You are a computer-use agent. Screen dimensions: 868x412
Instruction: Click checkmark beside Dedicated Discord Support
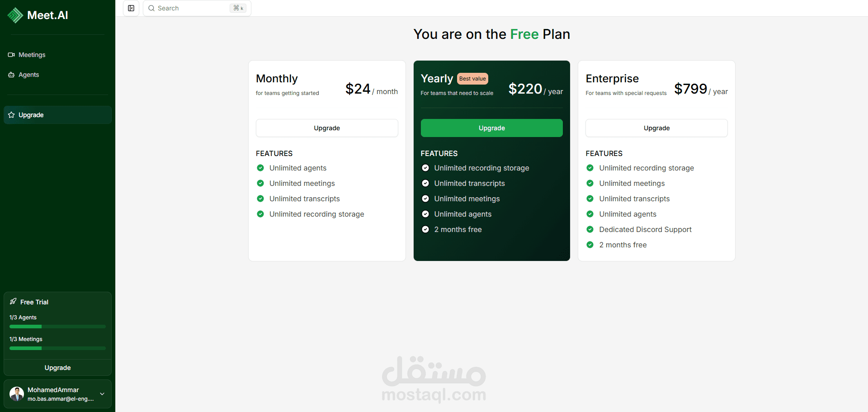[590, 229]
